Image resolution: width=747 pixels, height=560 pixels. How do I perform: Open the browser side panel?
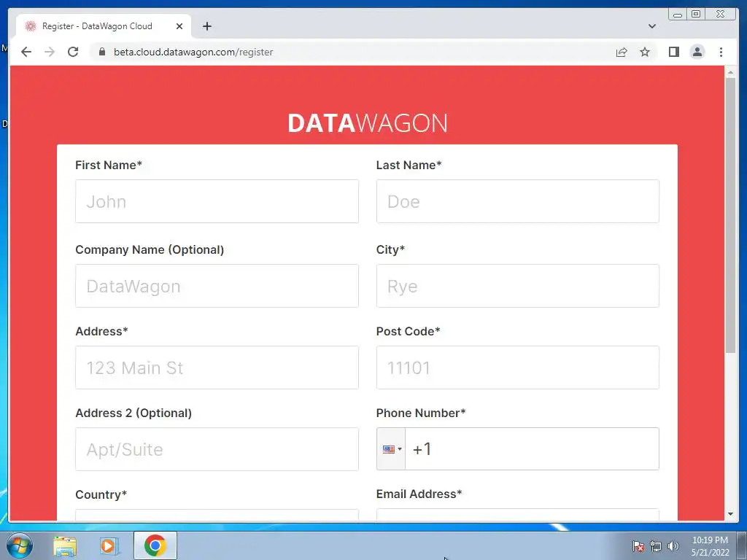pyautogui.click(x=673, y=52)
